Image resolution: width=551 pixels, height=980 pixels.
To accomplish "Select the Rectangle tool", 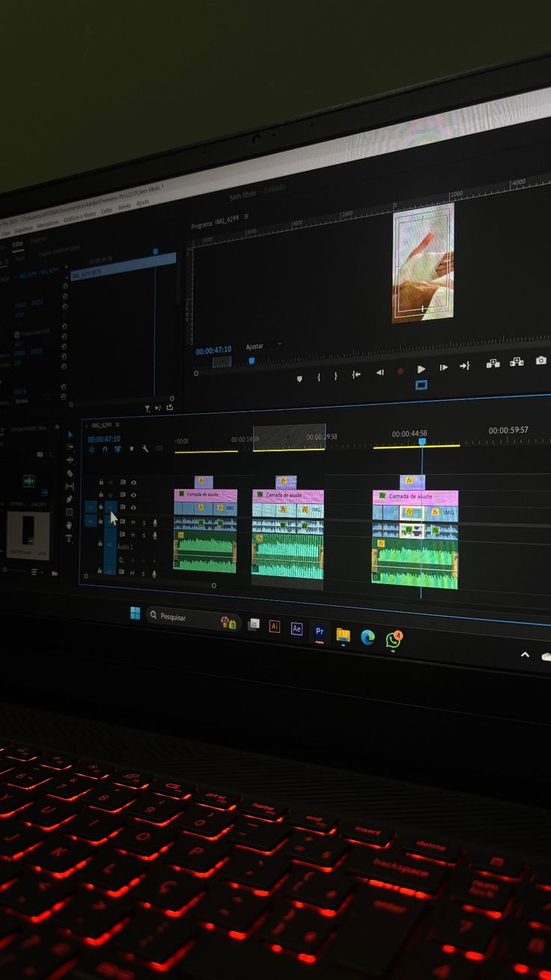I will pos(69,512).
